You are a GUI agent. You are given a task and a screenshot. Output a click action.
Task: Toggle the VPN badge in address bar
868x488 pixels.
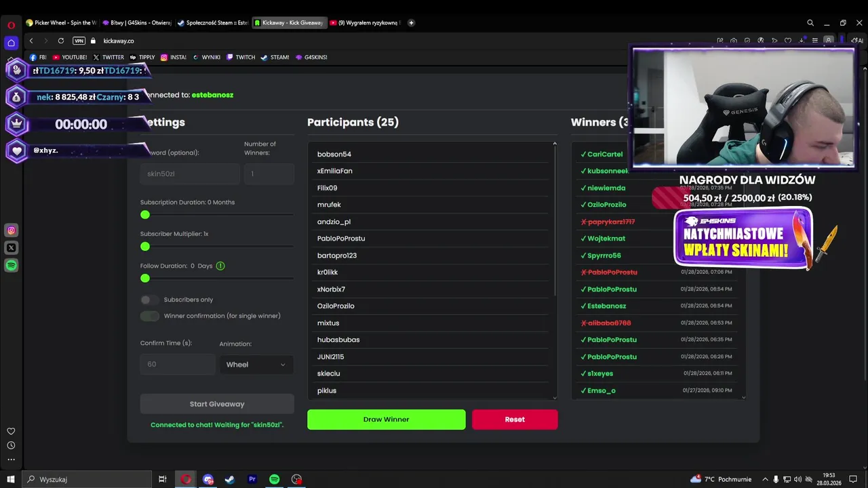[x=79, y=41]
